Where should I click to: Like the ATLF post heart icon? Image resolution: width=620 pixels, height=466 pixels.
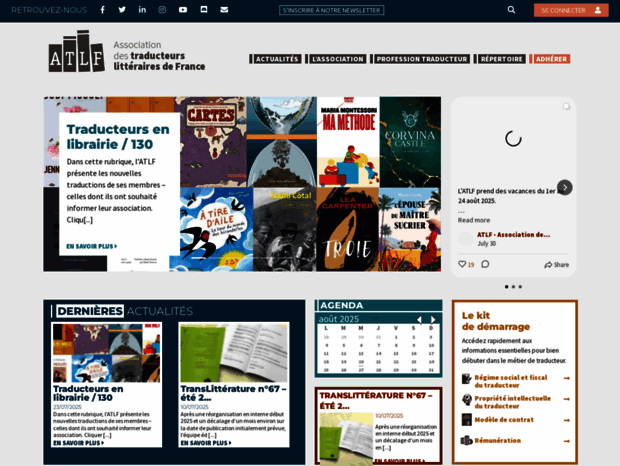462,264
